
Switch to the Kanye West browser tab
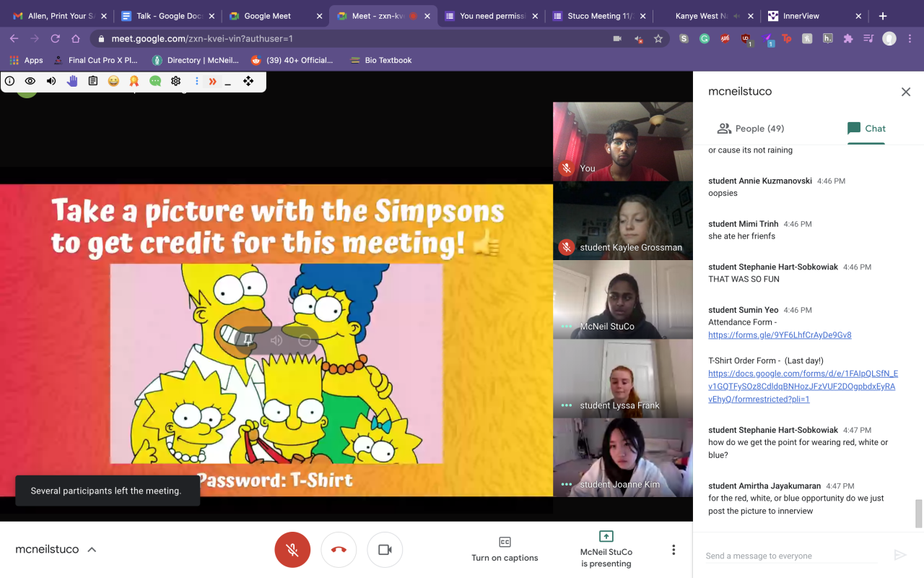pos(707,16)
